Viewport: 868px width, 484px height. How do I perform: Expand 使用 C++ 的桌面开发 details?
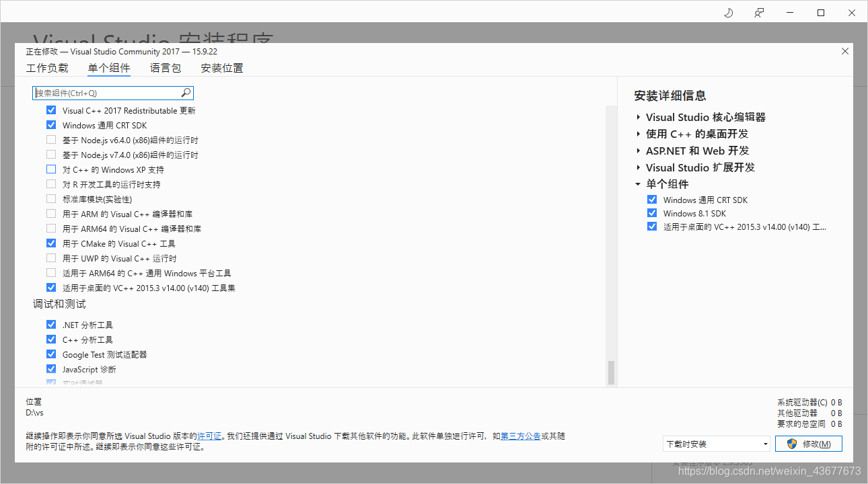(638, 134)
